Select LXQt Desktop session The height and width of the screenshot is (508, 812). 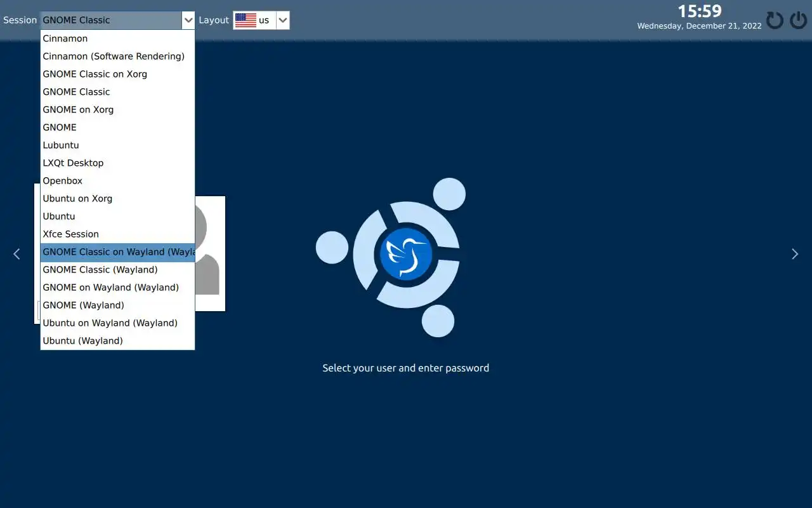(x=117, y=163)
